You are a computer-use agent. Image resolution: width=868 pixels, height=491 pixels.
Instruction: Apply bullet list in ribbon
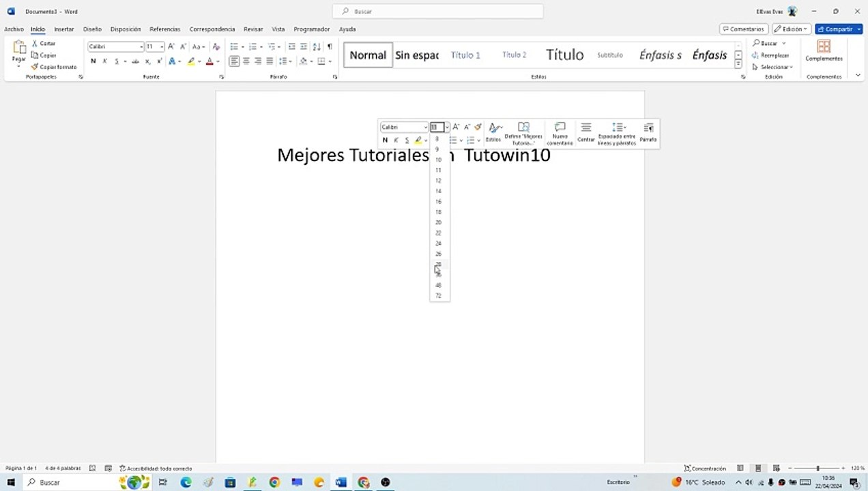pyautogui.click(x=234, y=46)
